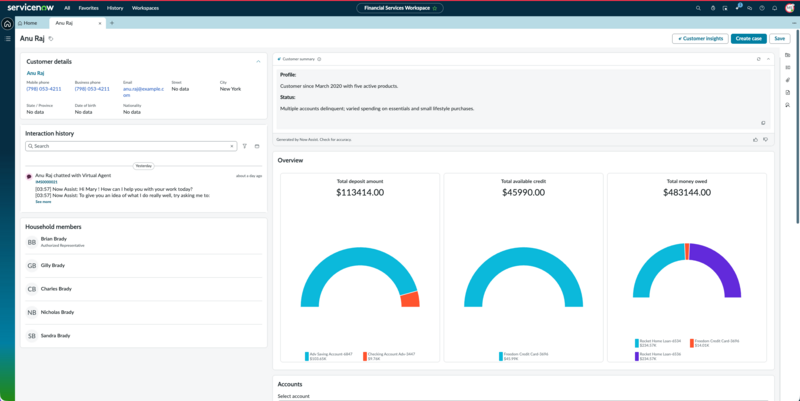Select the Checking Account Adv legend swatch
Image resolution: width=800 pixels, height=401 pixels.
click(x=365, y=357)
